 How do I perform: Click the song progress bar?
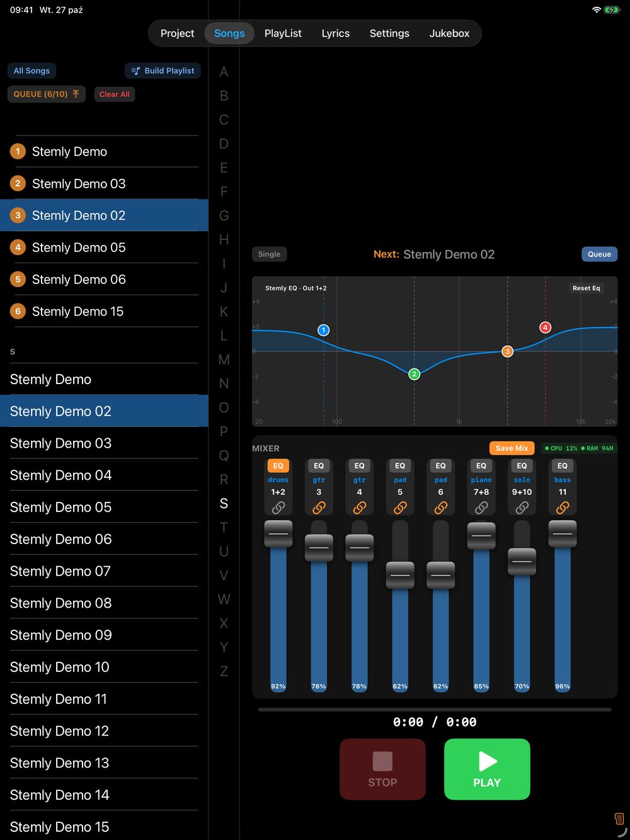pyautogui.click(x=435, y=710)
